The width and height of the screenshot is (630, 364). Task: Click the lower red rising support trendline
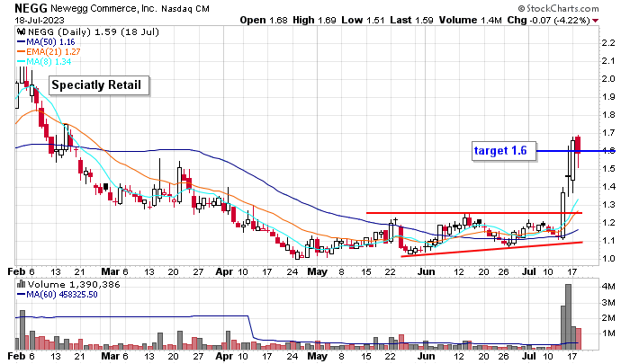[491, 249]
